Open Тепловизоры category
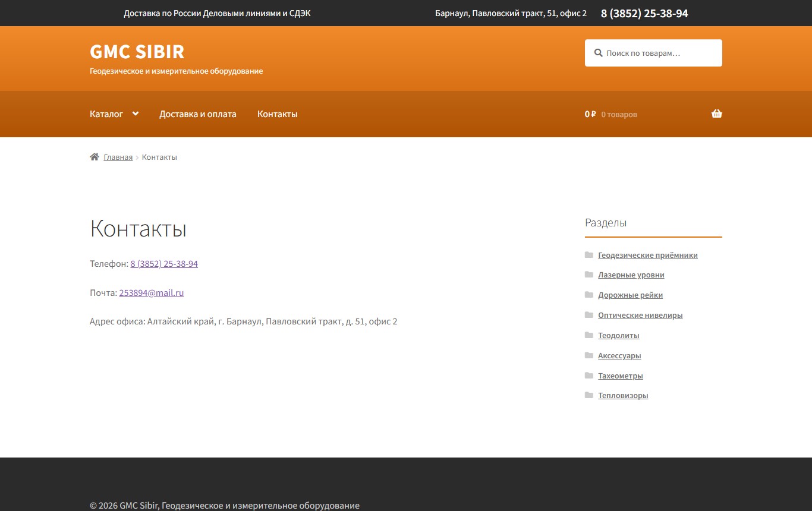 pyautogui.click(x=623, y=396)
